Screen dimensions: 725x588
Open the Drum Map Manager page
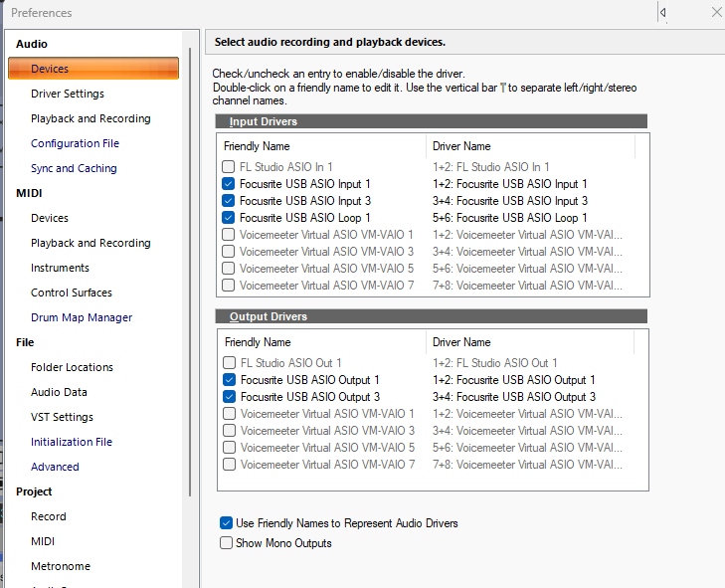click(x=81, y=317)
